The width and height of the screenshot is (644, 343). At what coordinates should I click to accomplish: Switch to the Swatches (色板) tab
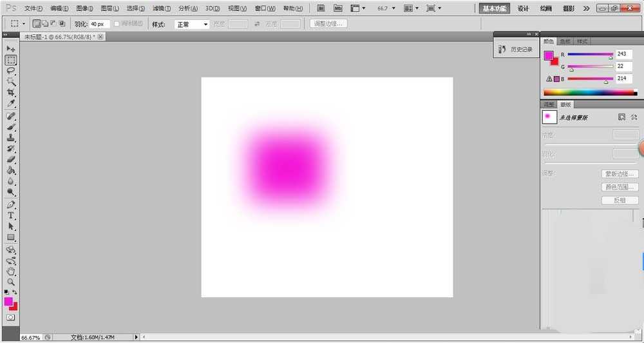(x=565, y=41)
